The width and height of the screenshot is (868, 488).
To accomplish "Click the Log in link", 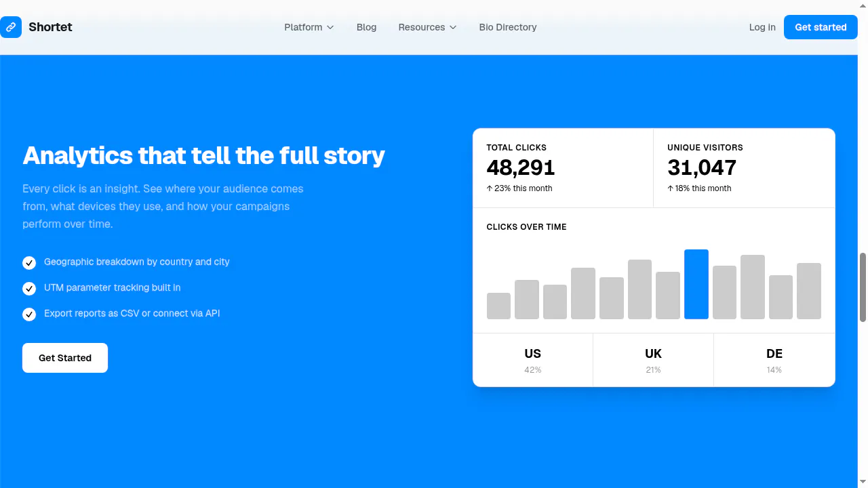I will pyautogui.click(x=762, y=27).
